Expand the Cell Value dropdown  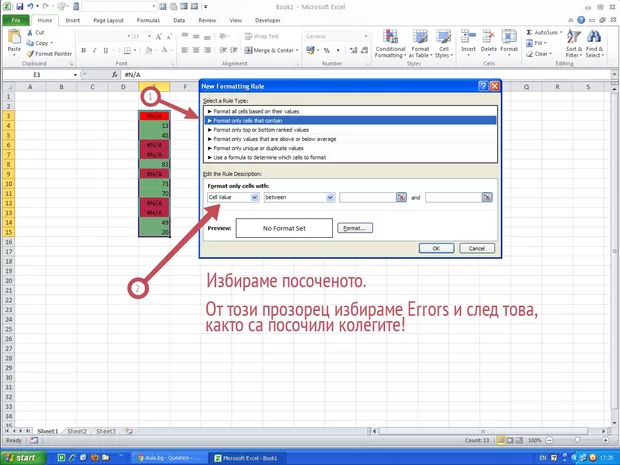[x=255, y=198]
